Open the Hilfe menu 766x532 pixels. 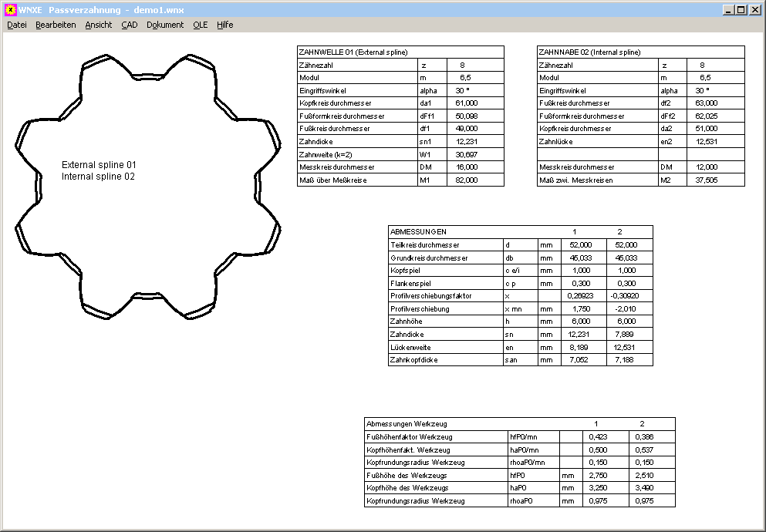[225, 25]
